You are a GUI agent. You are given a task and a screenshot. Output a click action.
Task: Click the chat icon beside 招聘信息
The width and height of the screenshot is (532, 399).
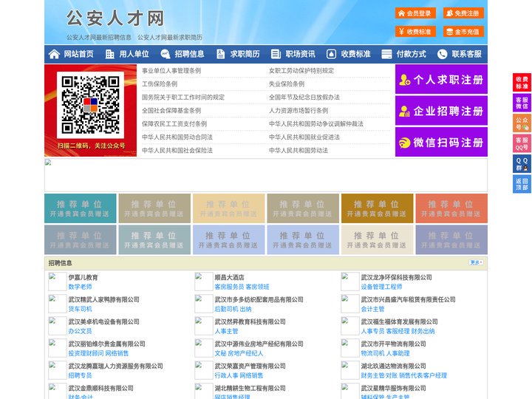pos(166,54)
